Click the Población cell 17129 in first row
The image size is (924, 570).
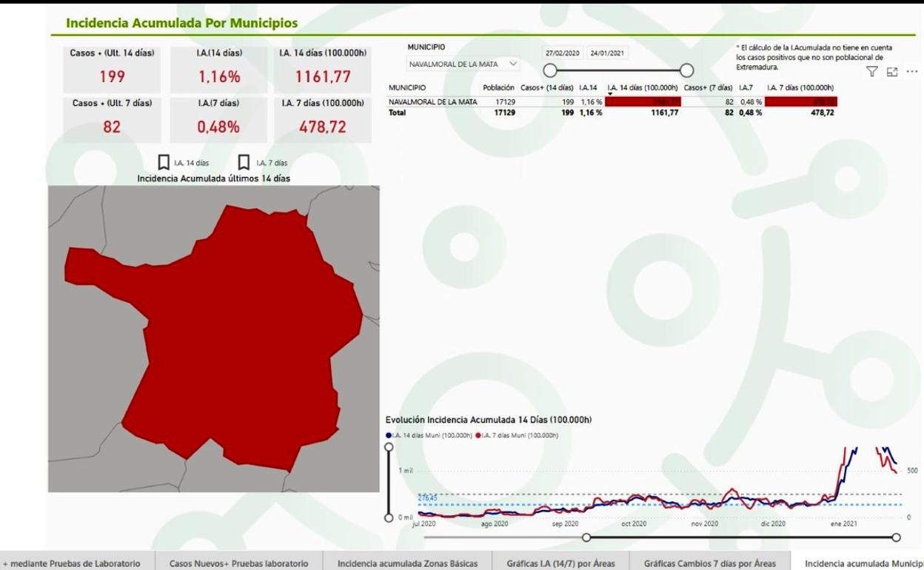click(x=505, y=101)
